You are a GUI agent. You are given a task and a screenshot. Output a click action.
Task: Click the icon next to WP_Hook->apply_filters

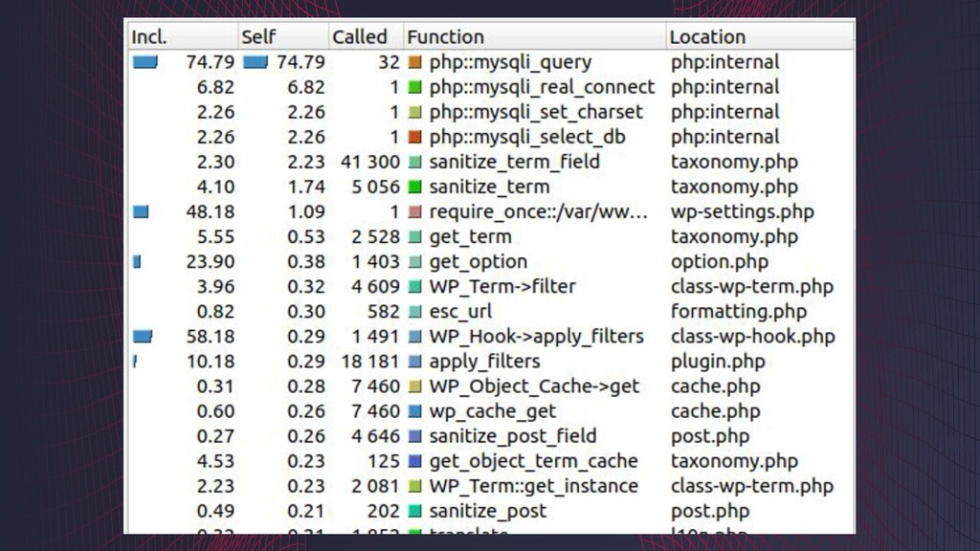(414, 337)
